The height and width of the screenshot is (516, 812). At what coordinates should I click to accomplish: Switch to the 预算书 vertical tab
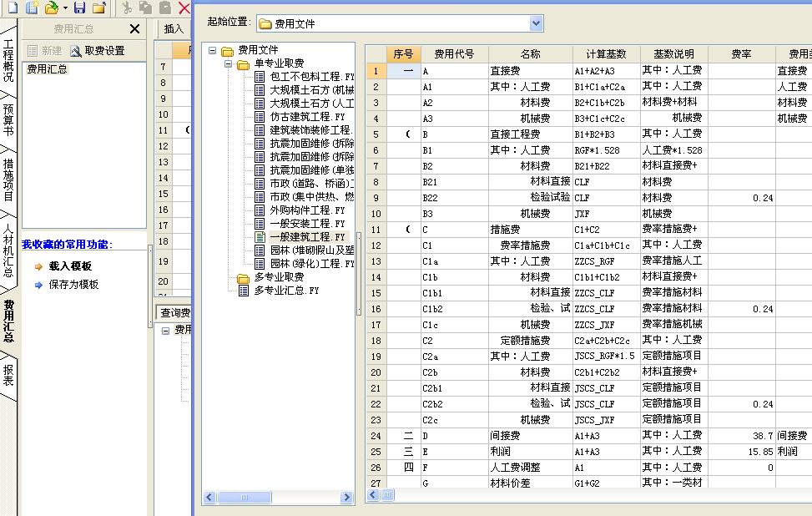click(8, 119)
